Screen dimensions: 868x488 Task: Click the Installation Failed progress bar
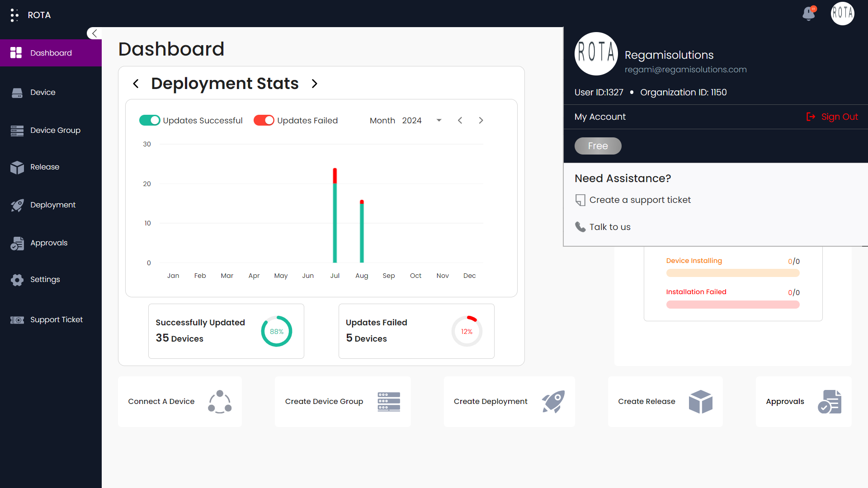click(732, 305)
